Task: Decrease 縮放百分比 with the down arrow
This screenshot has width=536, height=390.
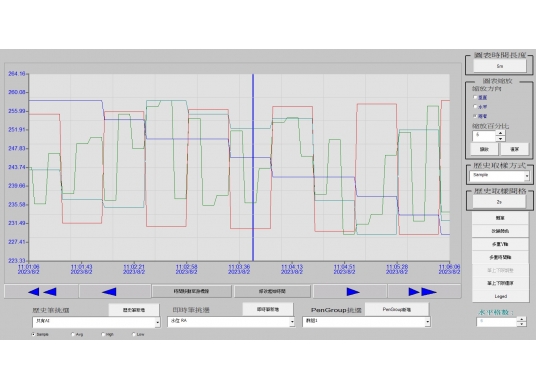Action: tap(500, 138)
